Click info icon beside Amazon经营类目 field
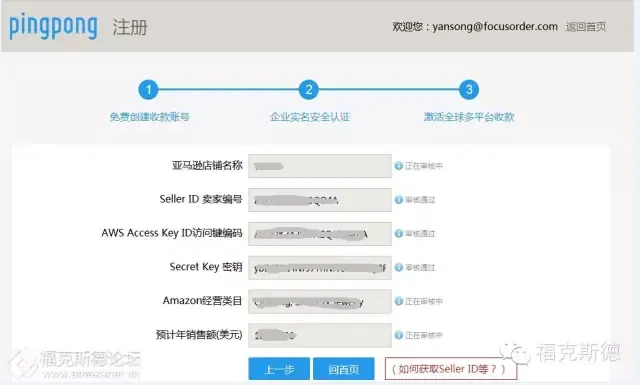The width and height of the screenshot is (640, 385). (x=399, y=301)
